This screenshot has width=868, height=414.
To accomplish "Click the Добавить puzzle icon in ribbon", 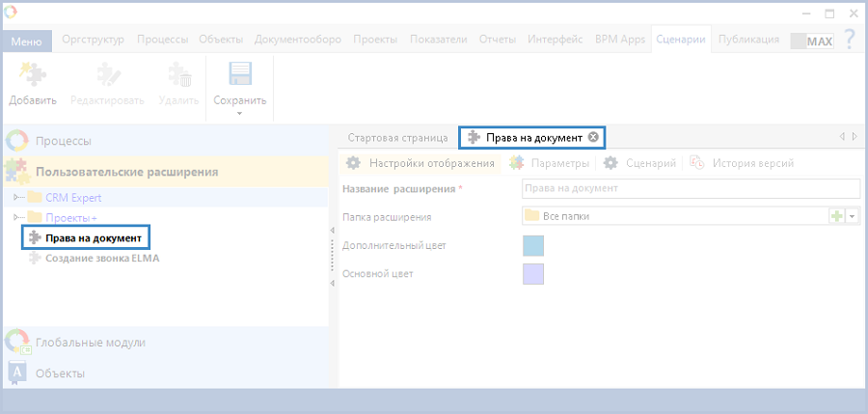I will tap(33, 76).
